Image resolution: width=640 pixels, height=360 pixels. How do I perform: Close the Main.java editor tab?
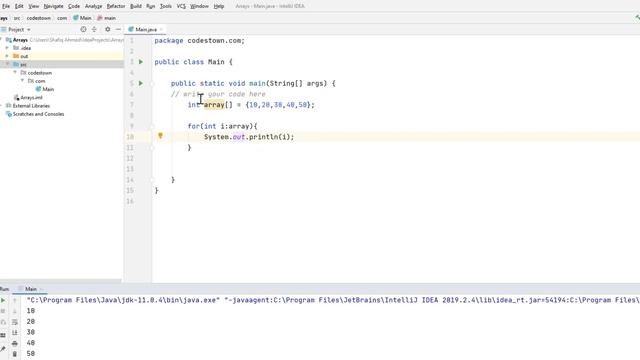tap(161, 29)
